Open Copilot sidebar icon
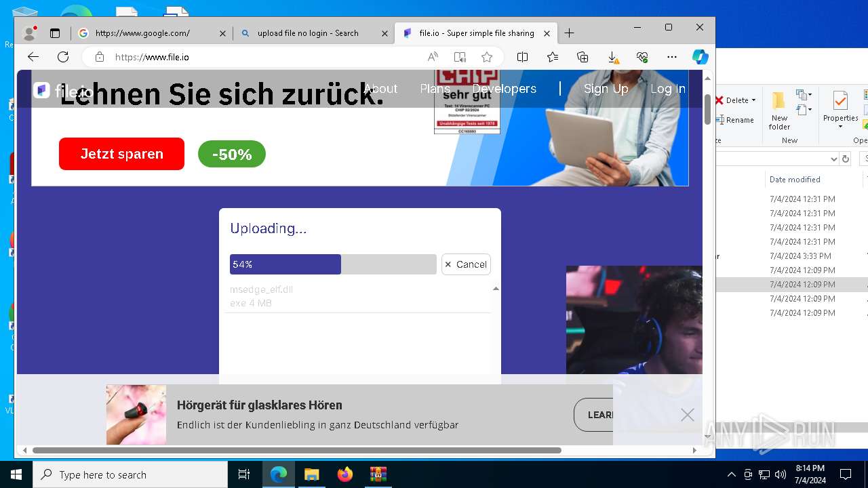868x488 pixels. coord(701,57)
